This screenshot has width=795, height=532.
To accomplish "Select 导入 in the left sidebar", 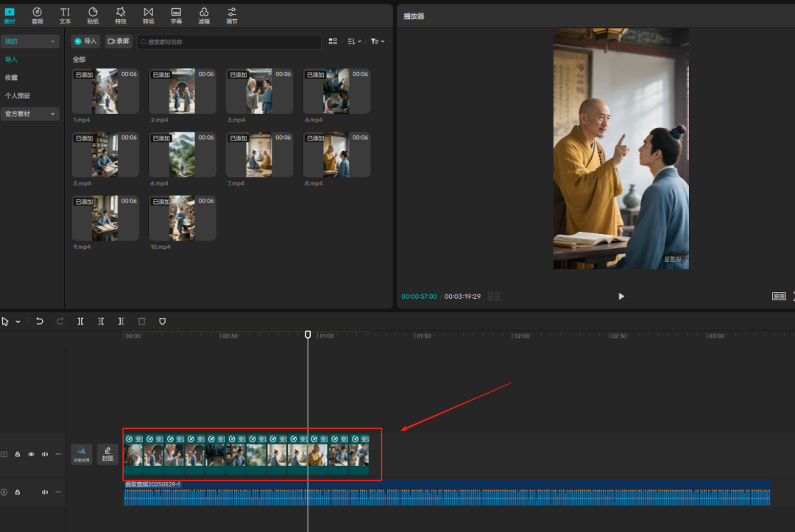I will point(11,60).
